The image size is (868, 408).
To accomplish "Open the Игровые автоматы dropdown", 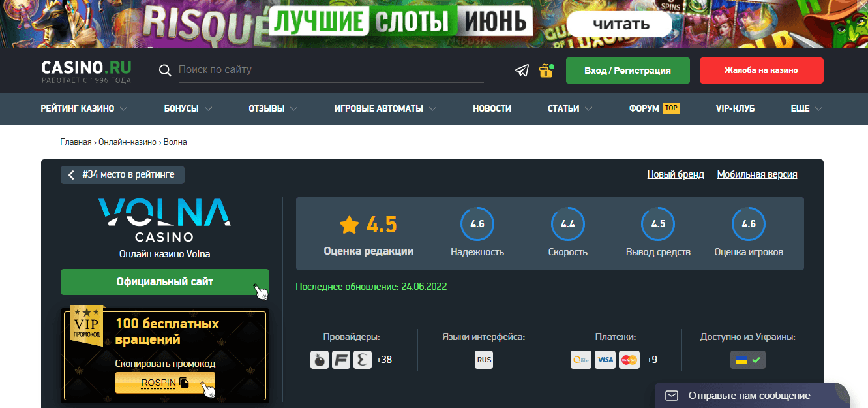I will [385, 109].
